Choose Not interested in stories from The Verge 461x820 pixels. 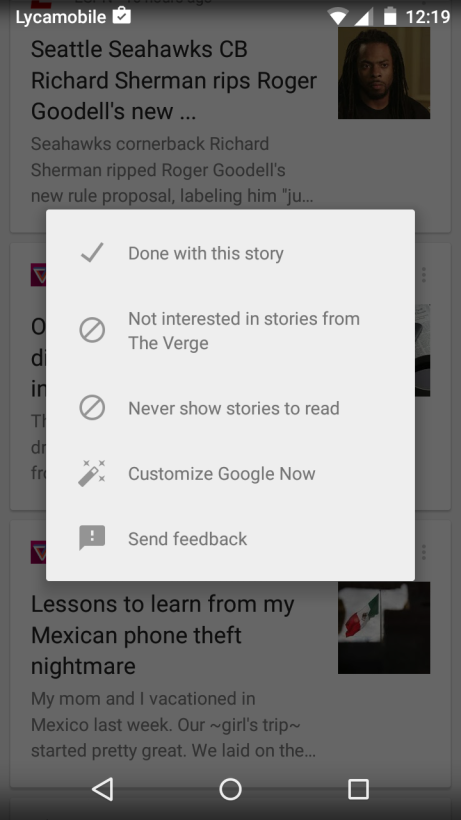tap(230, 331)
